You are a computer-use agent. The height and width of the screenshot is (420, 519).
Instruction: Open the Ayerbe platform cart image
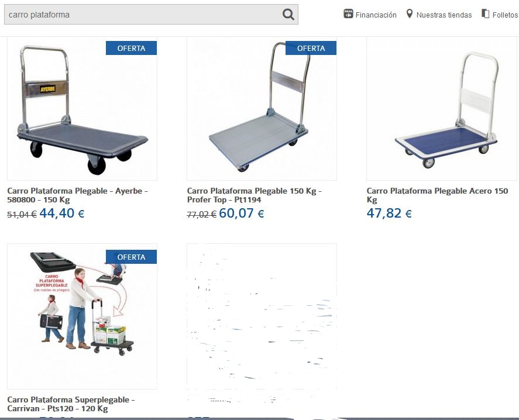(82, 109)
